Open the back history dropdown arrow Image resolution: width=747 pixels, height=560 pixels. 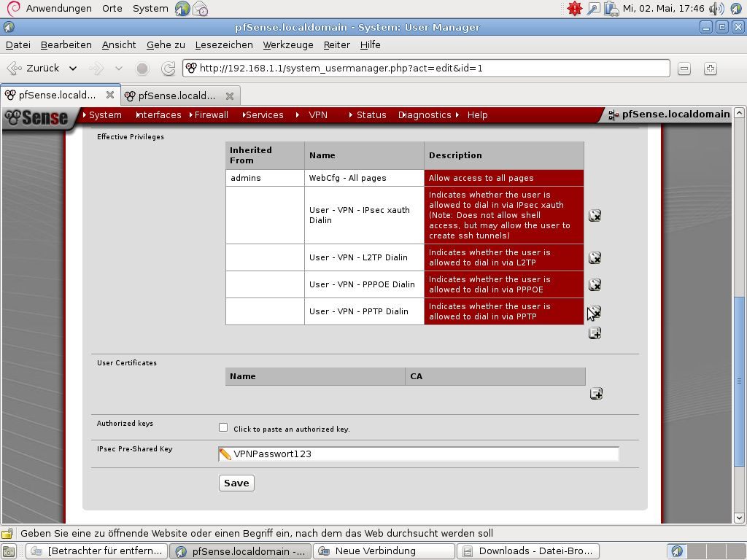73,69
